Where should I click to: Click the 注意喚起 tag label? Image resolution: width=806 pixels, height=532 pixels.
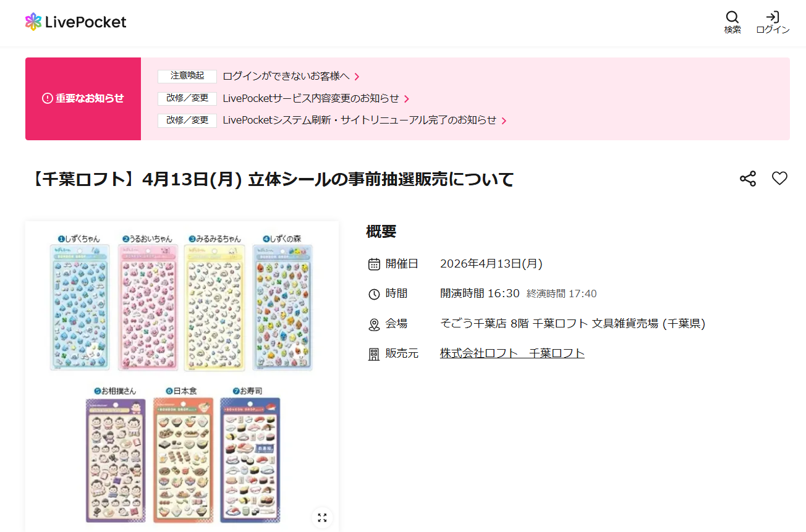187,76
